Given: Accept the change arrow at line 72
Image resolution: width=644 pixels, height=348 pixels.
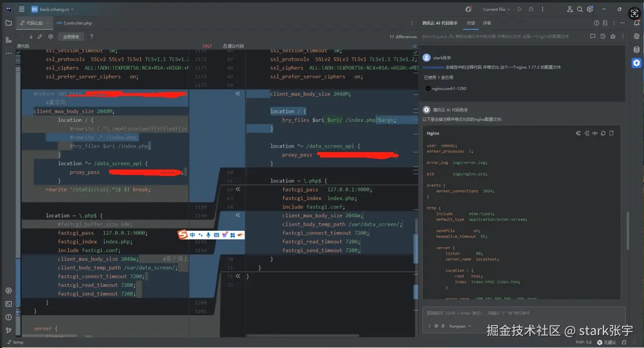Looking at the screenshot, I should [238, 276].
